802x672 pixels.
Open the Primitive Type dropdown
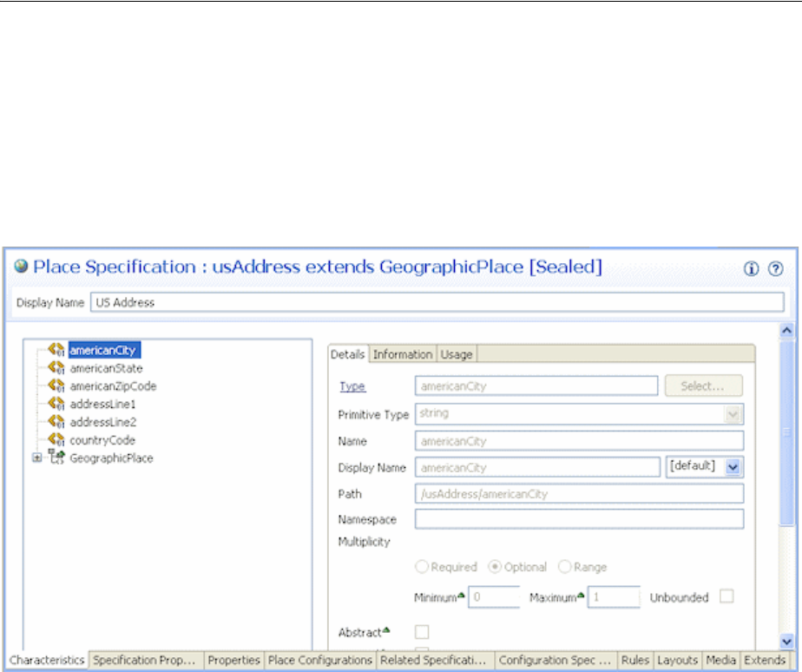(734, 415)
